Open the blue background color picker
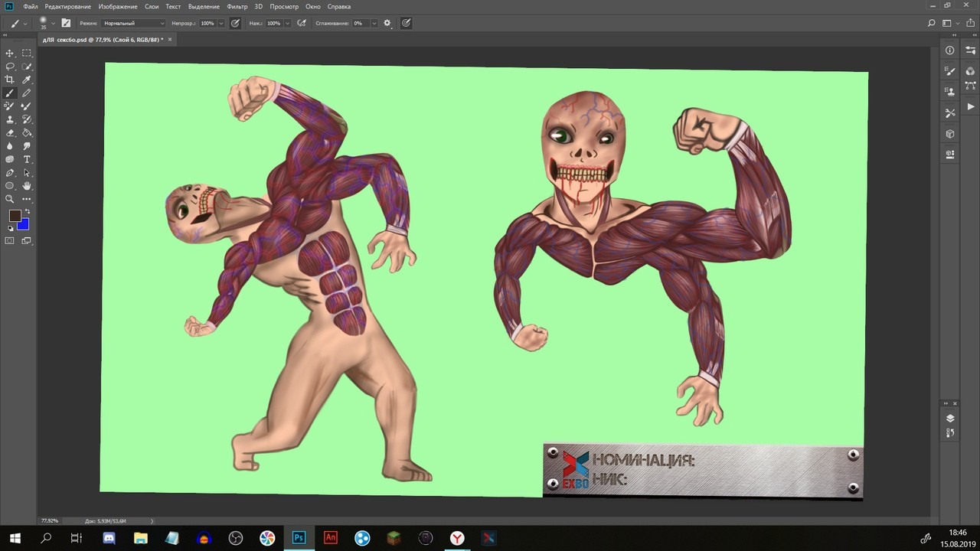This screenshot has height=551, width=980. [x=24, y=224]
